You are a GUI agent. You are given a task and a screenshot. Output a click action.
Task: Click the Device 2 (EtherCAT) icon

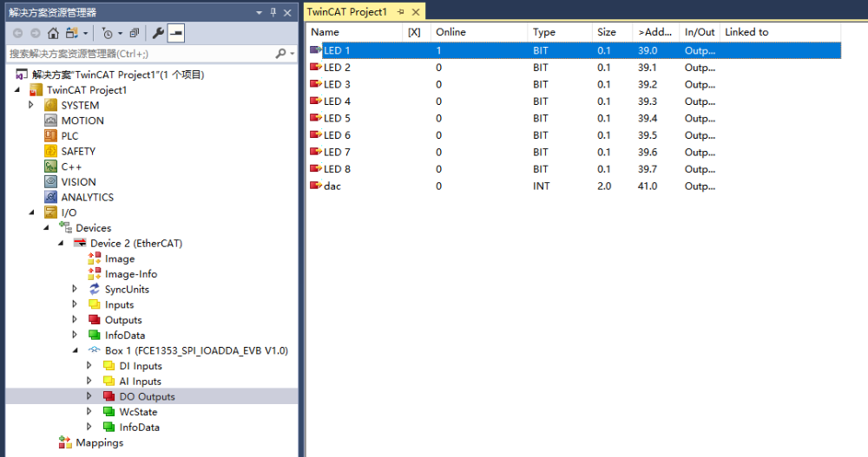[x=80, y=243]
